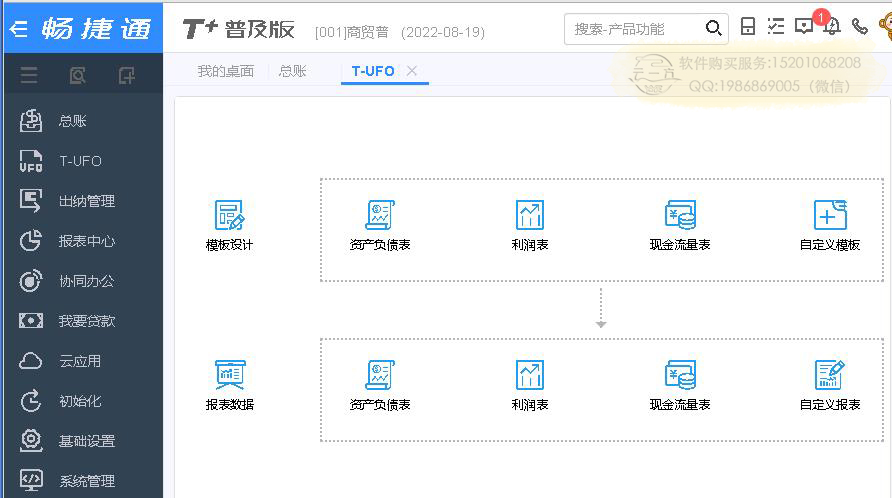Collapse sidebar with the hamburger menu icon
The height and width of the screenshot is (498, 892).
point(29,75)
